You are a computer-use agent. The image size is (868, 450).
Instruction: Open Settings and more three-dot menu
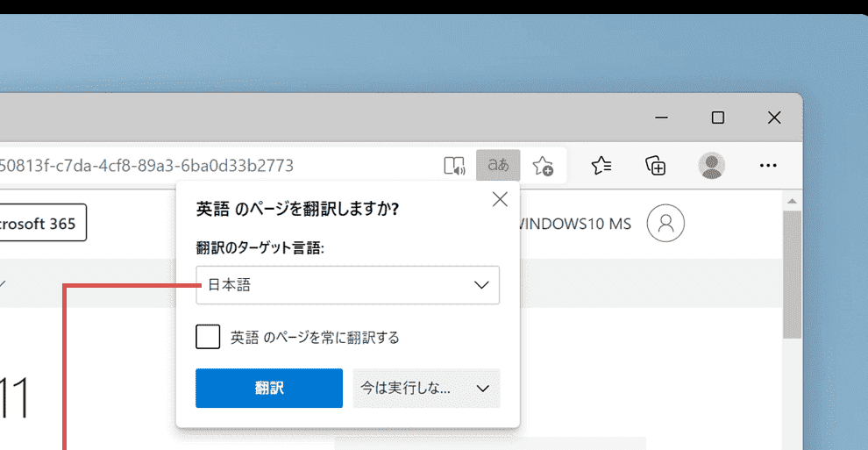(768, 165)
